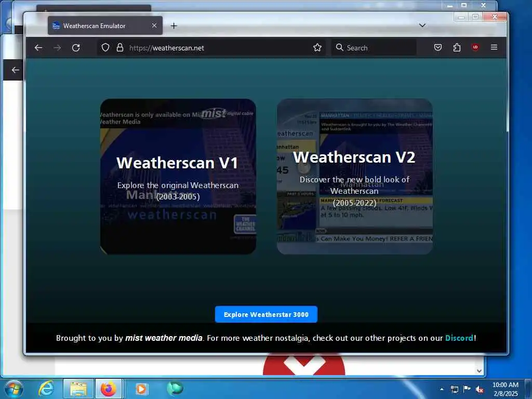
Task: Open Action Center flag icon
Action: (x=467, y=389)
